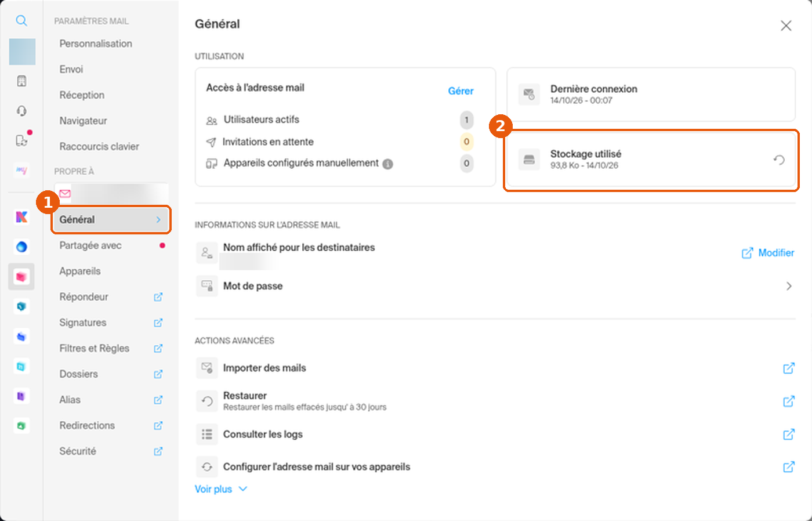Screen dimensions: 812x521
Task: Click the Utilisateurs actifs count badge
Action: pyautogui.click(x=466, y=120)
